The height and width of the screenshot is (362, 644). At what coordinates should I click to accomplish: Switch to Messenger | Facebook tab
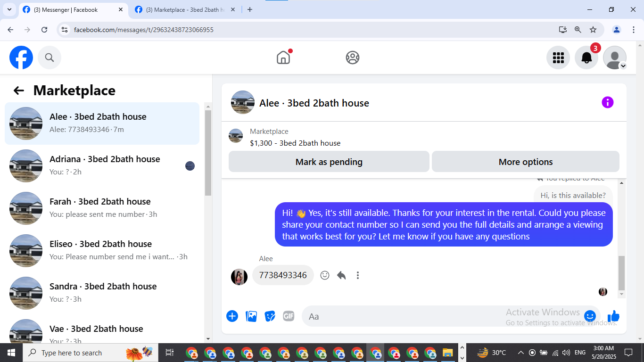(73, 9)
